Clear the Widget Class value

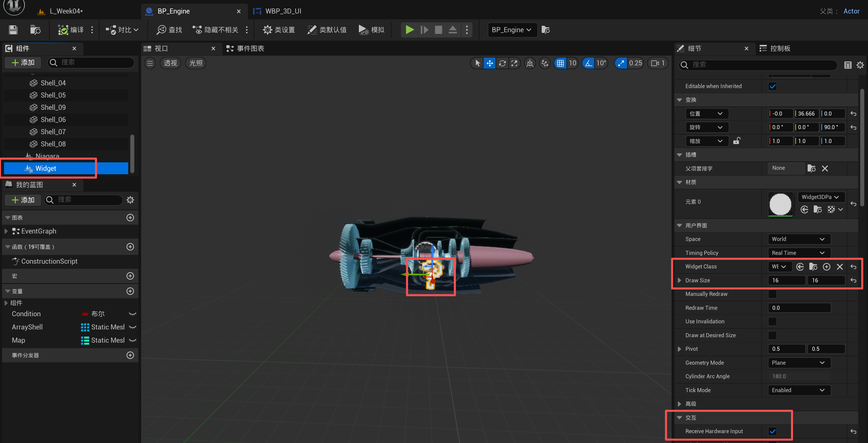pos(840,267)
